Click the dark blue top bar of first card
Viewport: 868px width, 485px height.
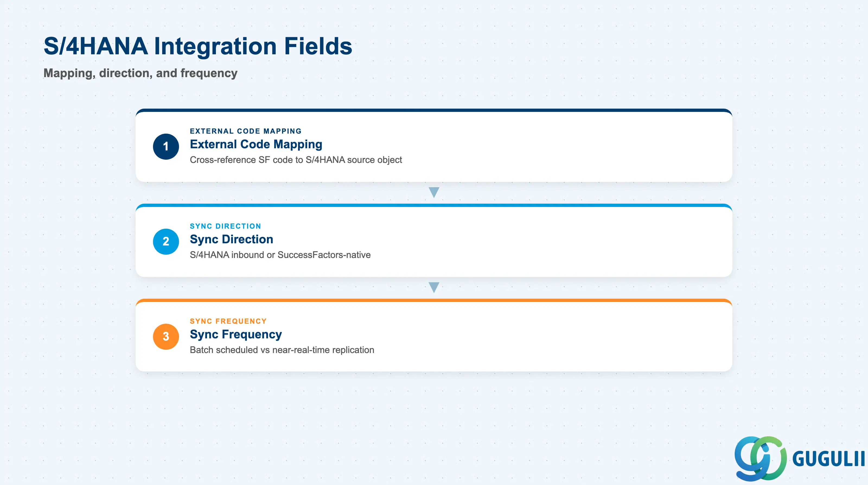point(434,110)
